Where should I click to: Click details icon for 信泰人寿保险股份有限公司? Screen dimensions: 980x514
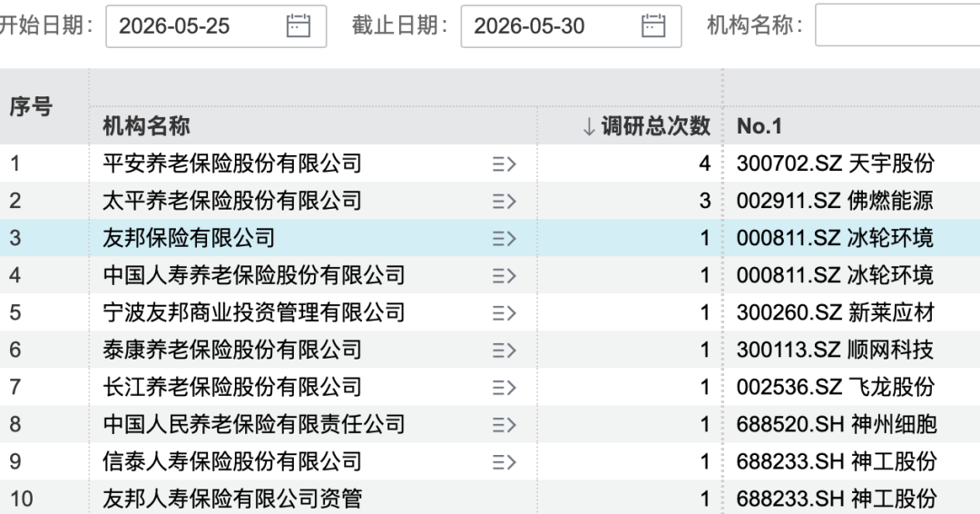click(x=504, y=462)
